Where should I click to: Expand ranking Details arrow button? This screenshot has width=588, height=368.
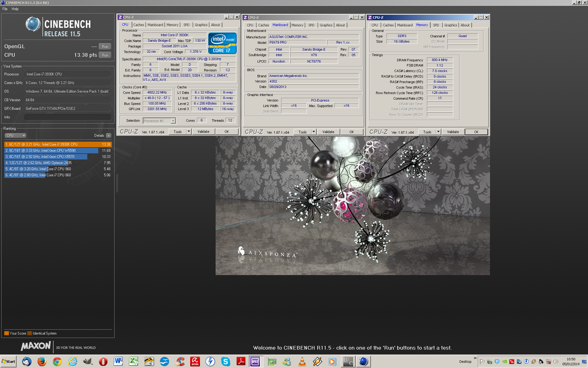pyautogui.click(x=109, y=136)
